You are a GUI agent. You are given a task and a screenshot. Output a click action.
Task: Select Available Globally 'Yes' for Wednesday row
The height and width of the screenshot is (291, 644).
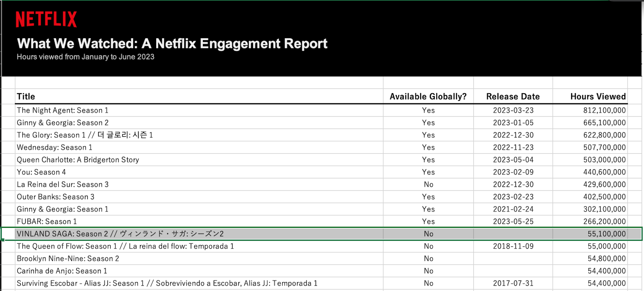click(428, 148)
